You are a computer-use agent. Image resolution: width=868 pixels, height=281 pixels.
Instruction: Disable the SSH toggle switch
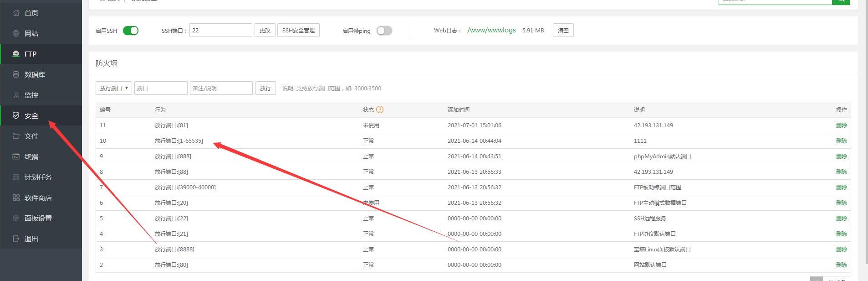tap(131, 31)
